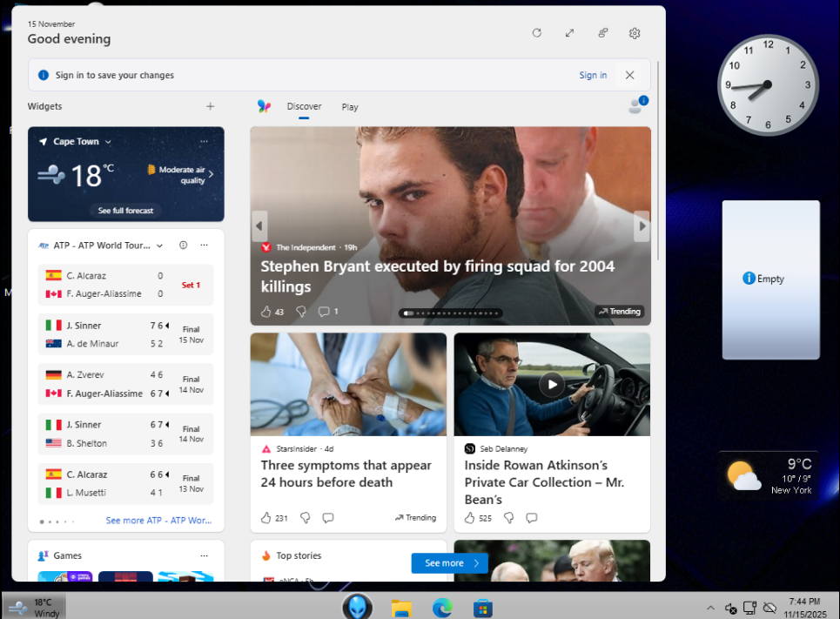The image size is (840, 619).
Task: Open ATP widget info icon
Action: tap(183, 245)
